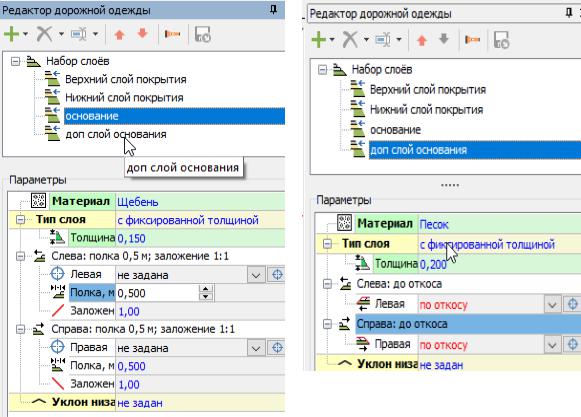Collapse 'Справа: до откоса' group
Image resolution: width=581 pixels, height=417 pixels.
(327, 324)
